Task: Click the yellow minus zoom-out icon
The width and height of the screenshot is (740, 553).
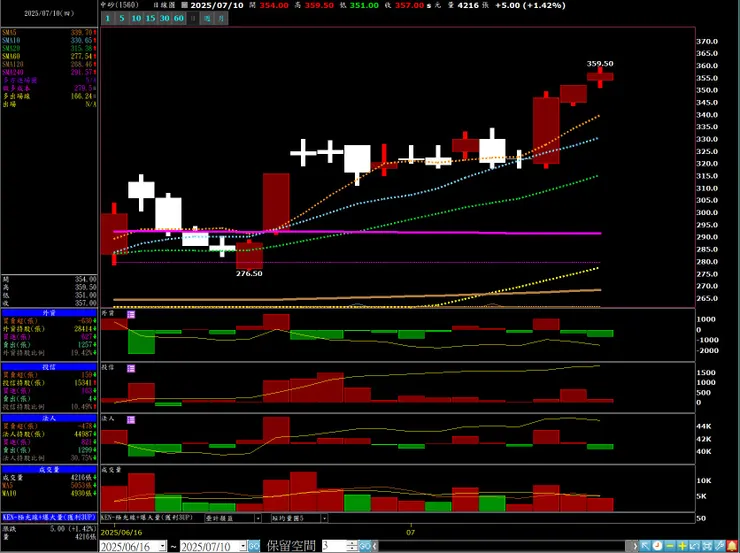Action: click(x=670, y=546)
